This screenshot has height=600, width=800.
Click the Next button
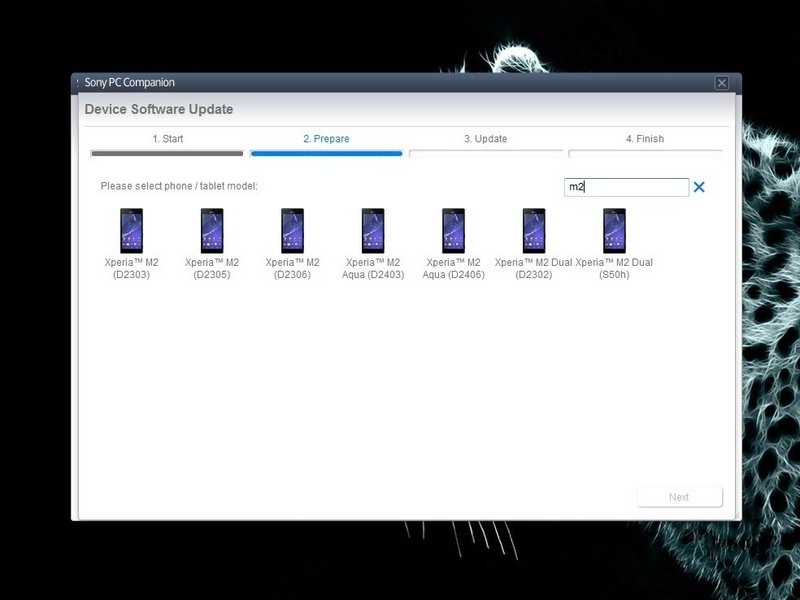pos(679,497)
